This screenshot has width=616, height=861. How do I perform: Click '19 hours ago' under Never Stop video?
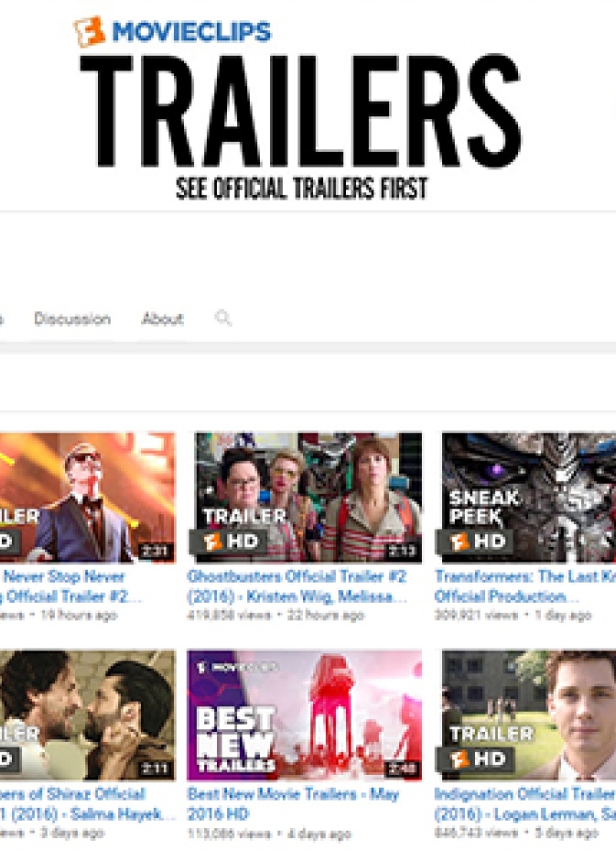point(79,616)
